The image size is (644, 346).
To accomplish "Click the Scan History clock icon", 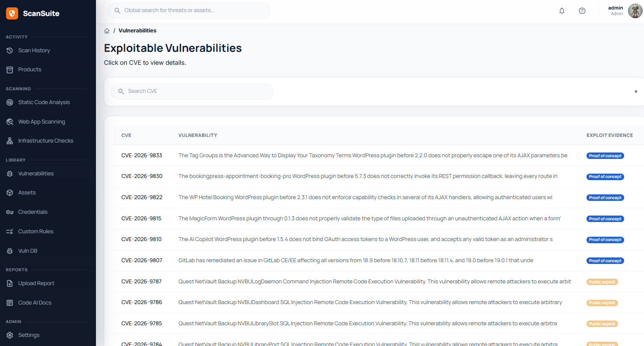I will (x=10, y=51).
